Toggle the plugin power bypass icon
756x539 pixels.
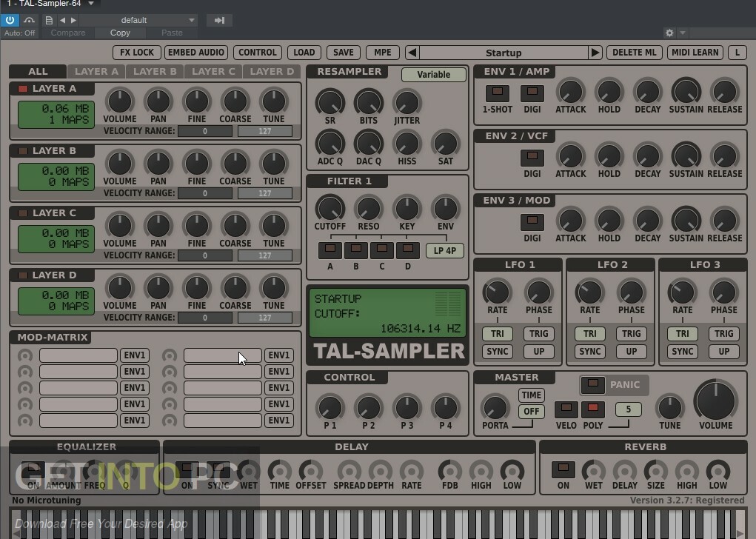coord(10,20)
